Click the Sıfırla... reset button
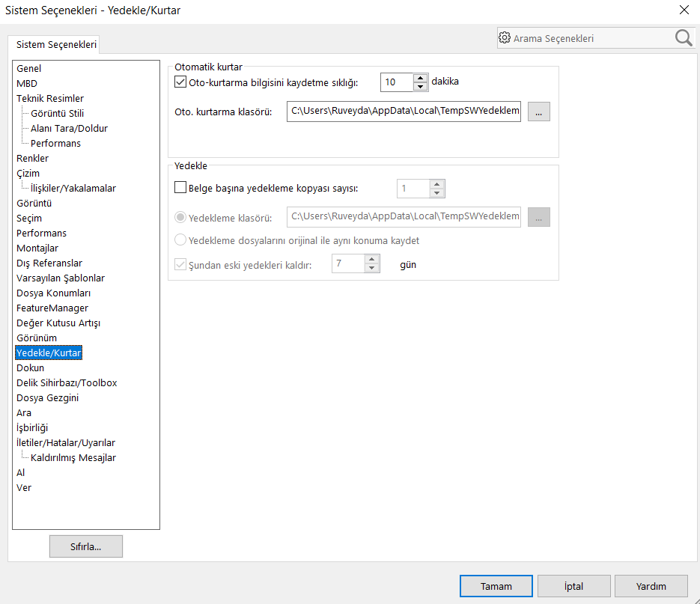700x604 pixels. coord(86,546)
